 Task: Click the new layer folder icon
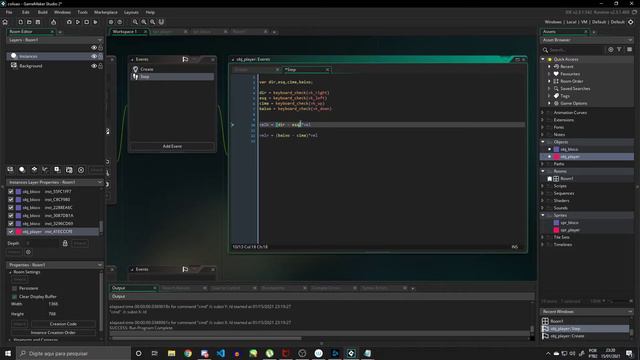point(69,170)
